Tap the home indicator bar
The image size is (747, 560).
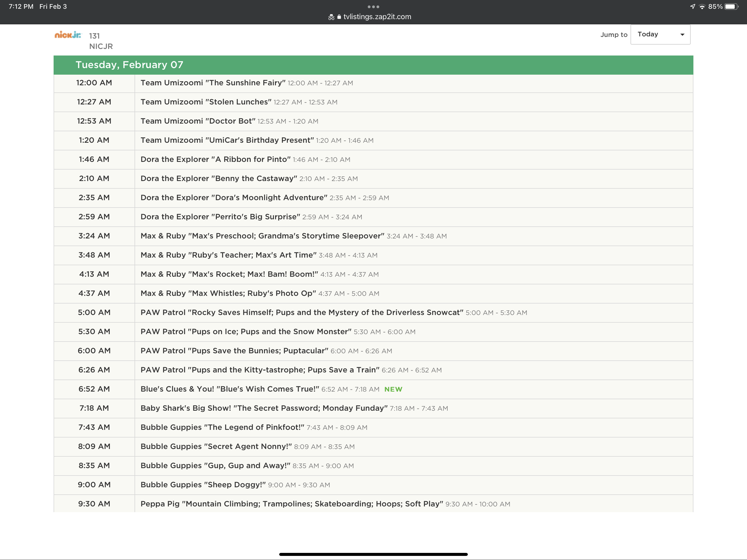tap(373, 554)
